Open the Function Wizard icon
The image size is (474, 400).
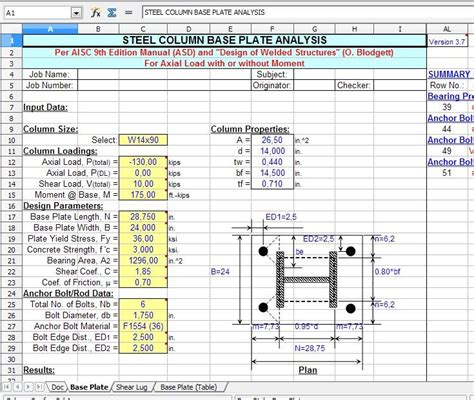click(96, 13)
